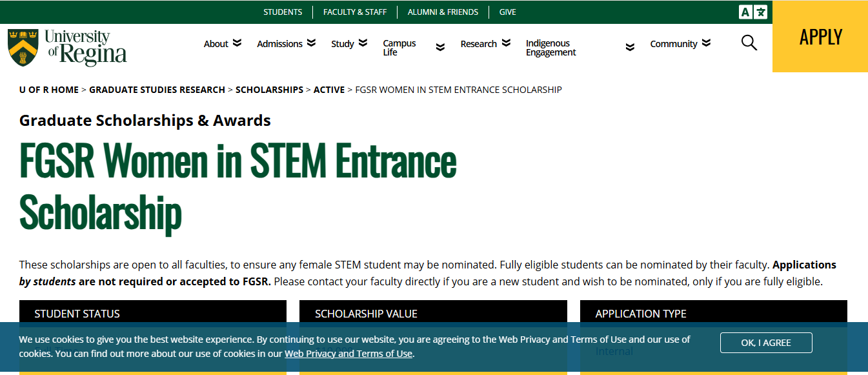Open the search magnifier icon
Image resolution: width=868 pixels, height=375 pixels.
coord(749,43)
